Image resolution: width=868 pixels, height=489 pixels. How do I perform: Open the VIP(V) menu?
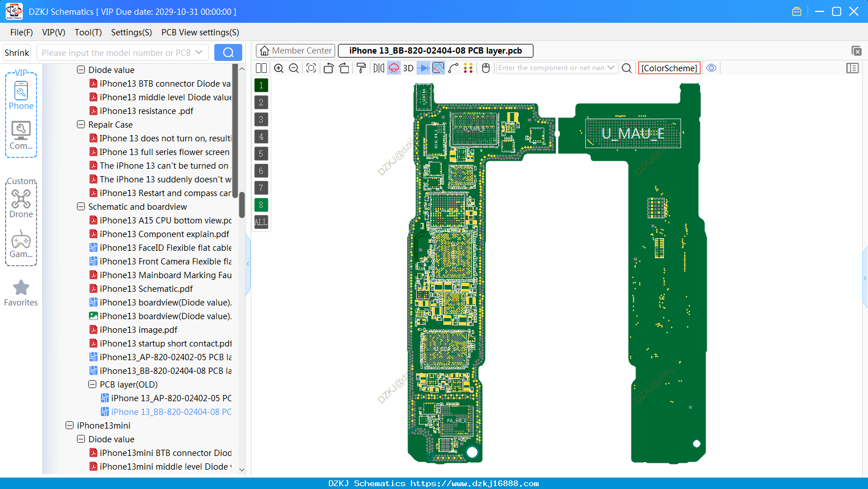[x=54, y=32]
